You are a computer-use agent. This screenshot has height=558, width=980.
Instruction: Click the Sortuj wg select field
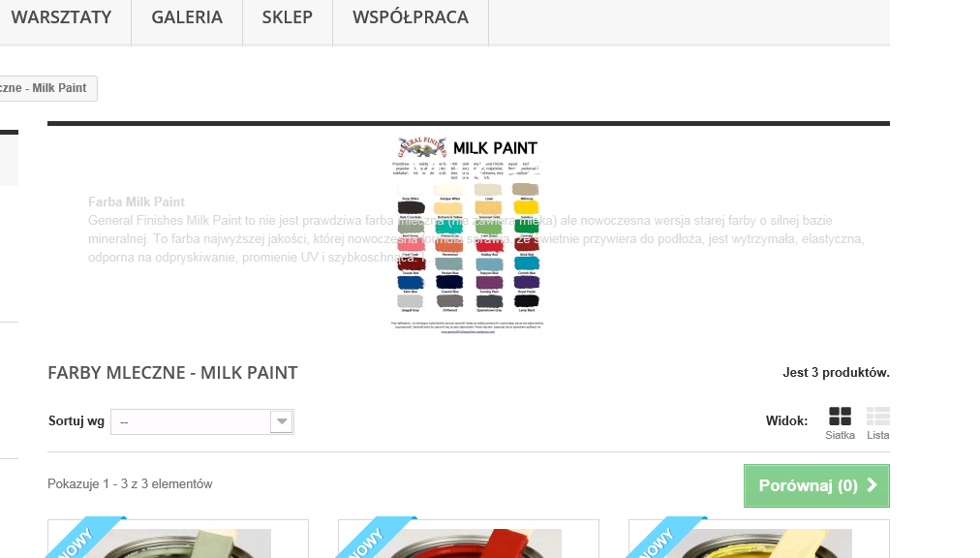[x=201, y=421]
